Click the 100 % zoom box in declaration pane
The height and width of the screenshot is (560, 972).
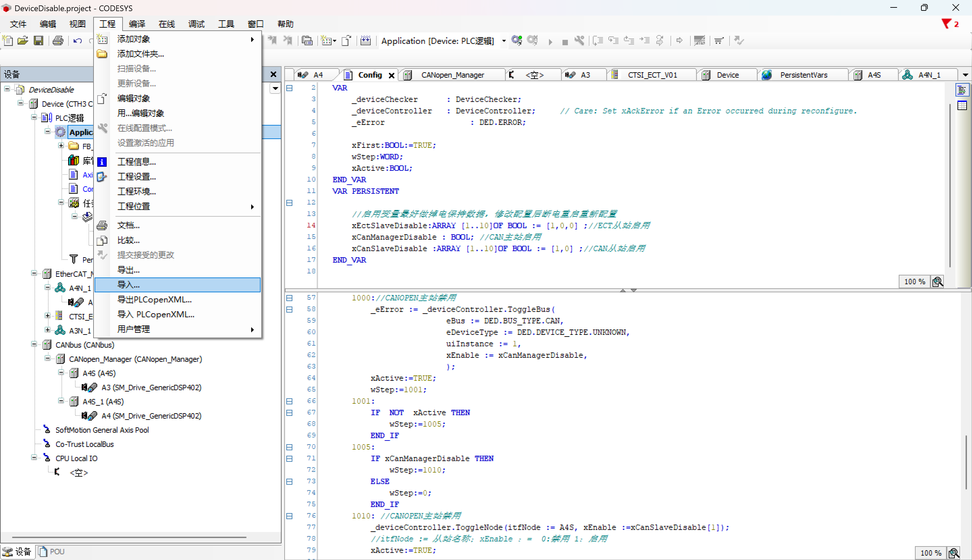click(x=914, y=282)
